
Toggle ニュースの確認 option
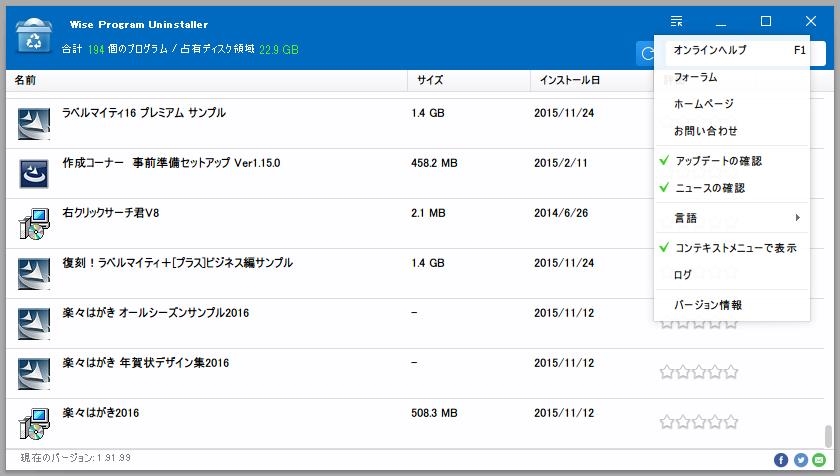(731, 188)
